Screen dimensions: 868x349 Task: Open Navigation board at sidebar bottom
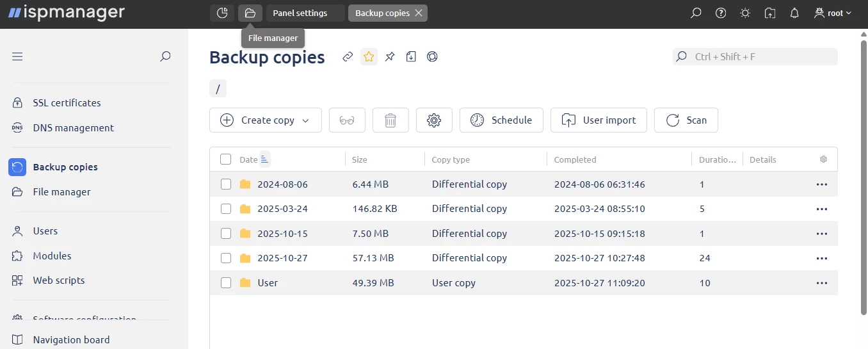pos(71,340)
